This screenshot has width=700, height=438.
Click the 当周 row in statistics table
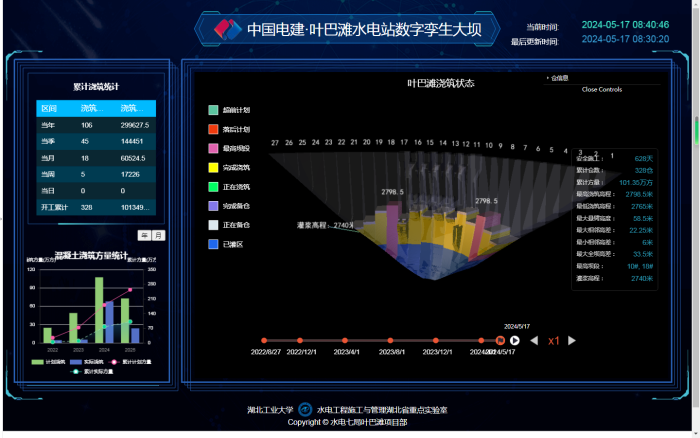click(x=96, y=174)
